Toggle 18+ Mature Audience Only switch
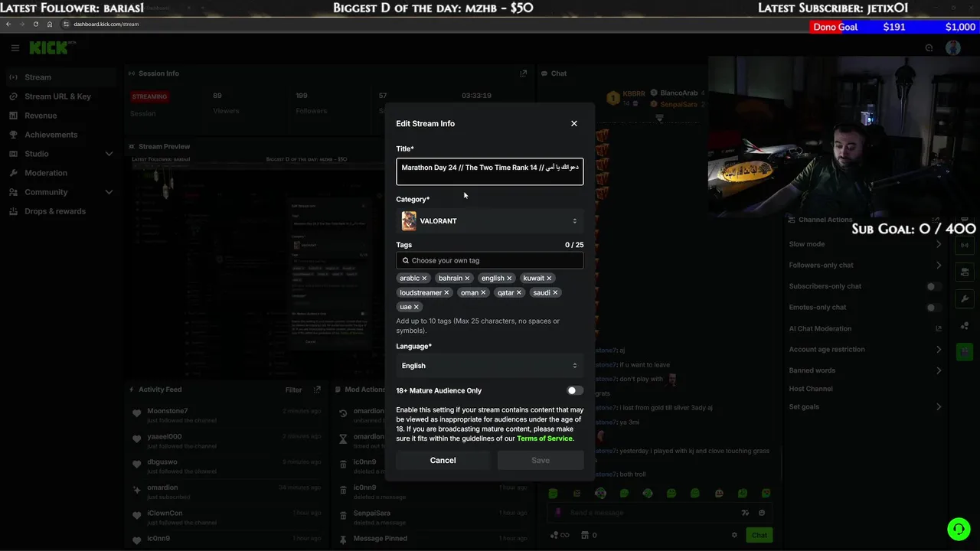The image size is (980, 551). click(574, 390)
